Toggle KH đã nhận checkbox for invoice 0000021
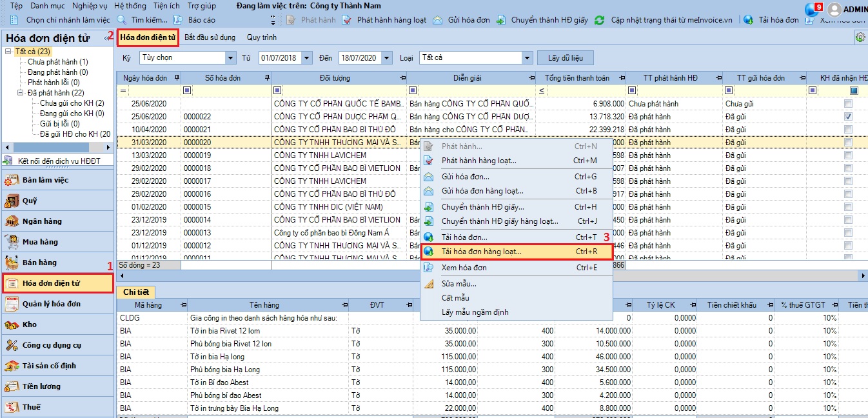This screenshot has height=418, width=868. click(848, 130)
